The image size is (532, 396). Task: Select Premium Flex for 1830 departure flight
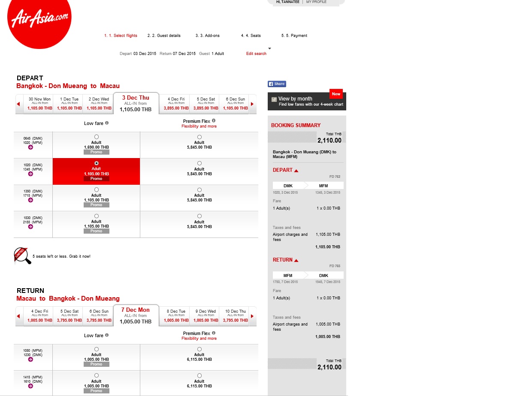(199, 216)
